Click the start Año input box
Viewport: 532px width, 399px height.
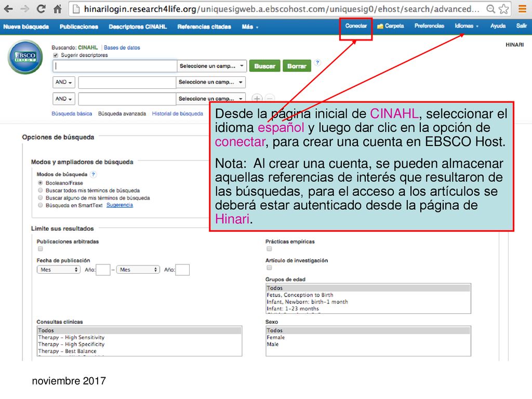103,270
